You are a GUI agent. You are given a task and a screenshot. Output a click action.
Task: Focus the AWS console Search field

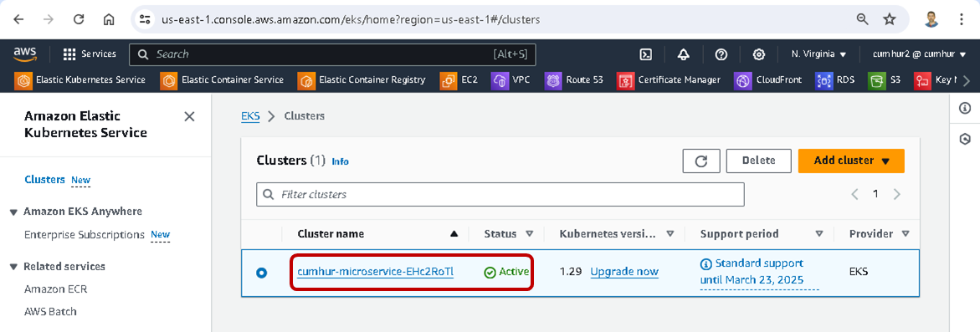coord(332,54)
